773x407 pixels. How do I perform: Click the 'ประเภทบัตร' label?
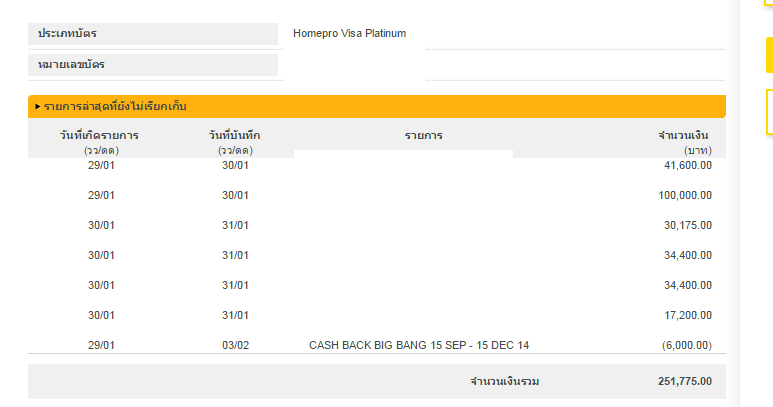pos(68,34)
